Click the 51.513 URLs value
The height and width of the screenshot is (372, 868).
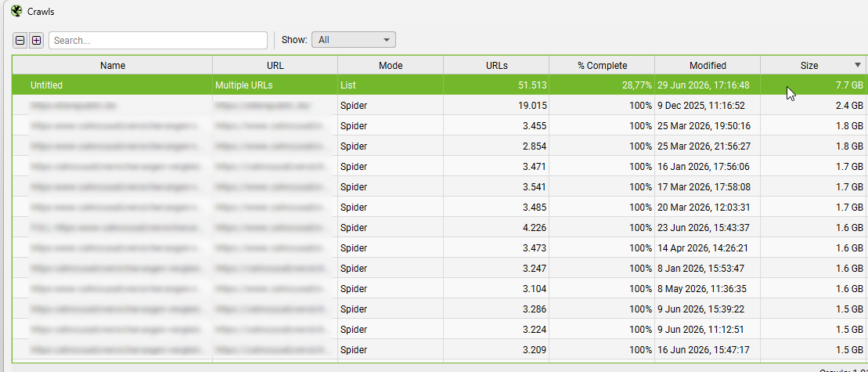[x=531, y=85]
